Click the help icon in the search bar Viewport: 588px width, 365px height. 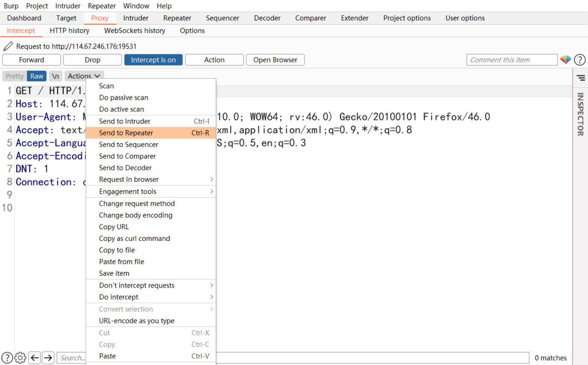point(7,358)
